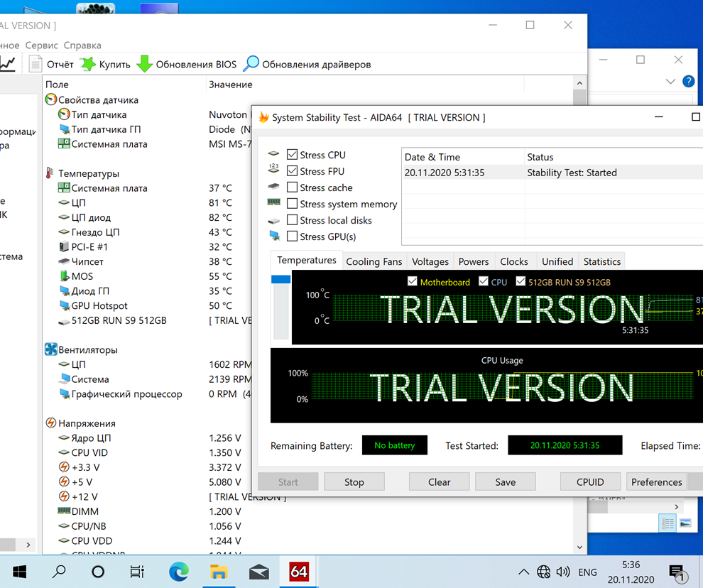Screen dimensions: 703x588
Task: Show hidden system tray icons chevron
Action: click(x=523, y=572)
